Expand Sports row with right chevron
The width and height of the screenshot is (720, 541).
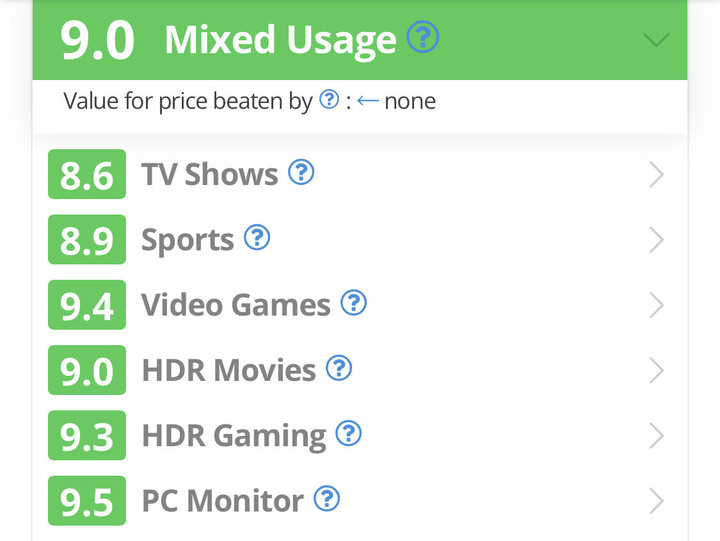click(x=657, y=240)
